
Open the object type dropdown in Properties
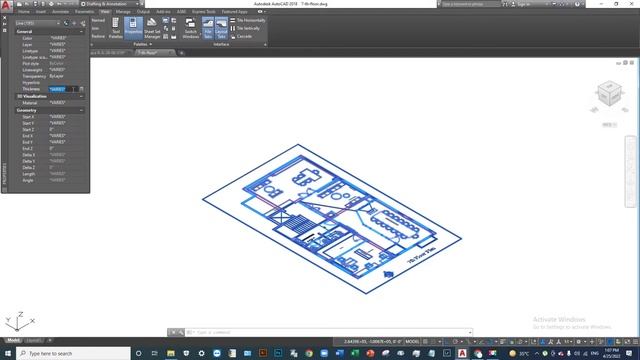[x=38, y=23]
